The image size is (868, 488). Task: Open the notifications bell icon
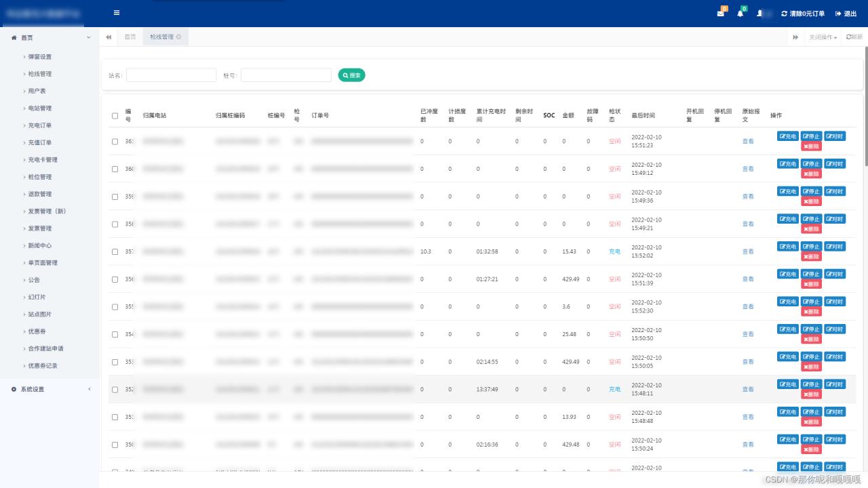tap(740, 13)
